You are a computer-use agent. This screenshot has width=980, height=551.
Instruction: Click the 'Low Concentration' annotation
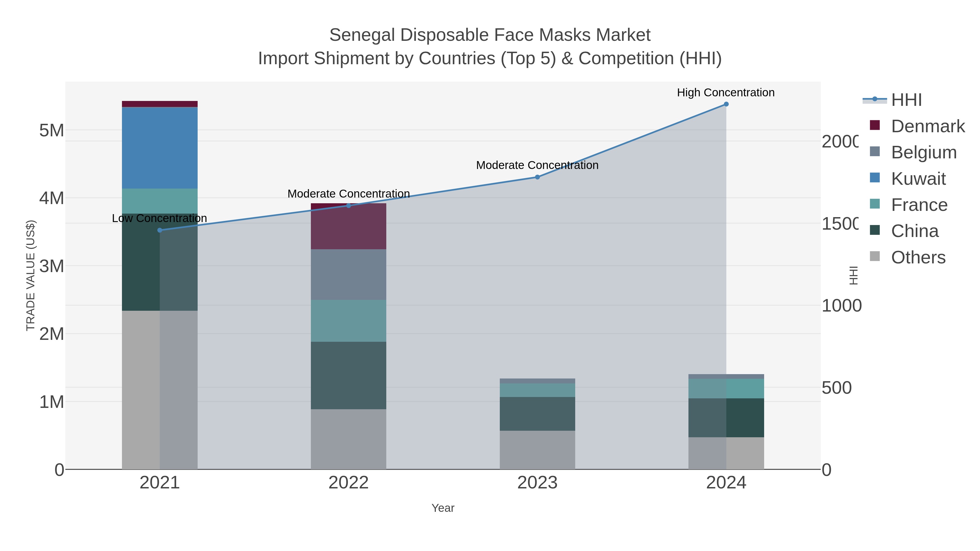[160, 218]
